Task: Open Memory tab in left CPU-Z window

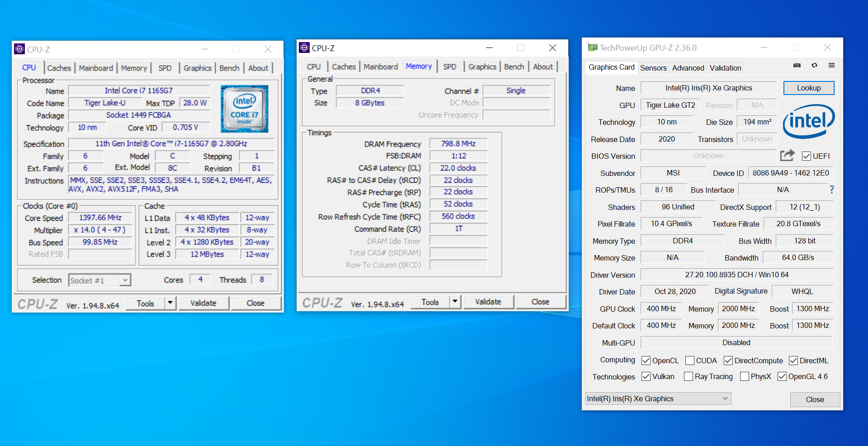Action: pyautogui.click(x=134, y=68)
